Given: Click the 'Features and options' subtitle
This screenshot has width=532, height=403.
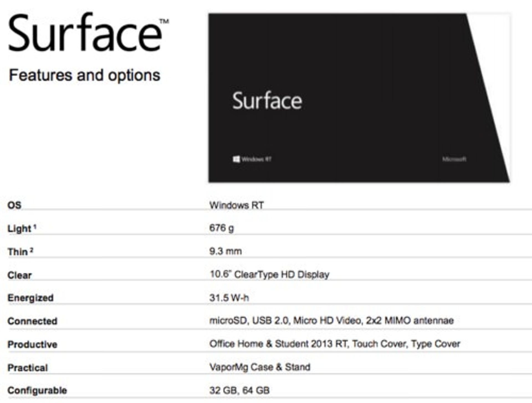Looking at the screenshot, I should [85, 75].
